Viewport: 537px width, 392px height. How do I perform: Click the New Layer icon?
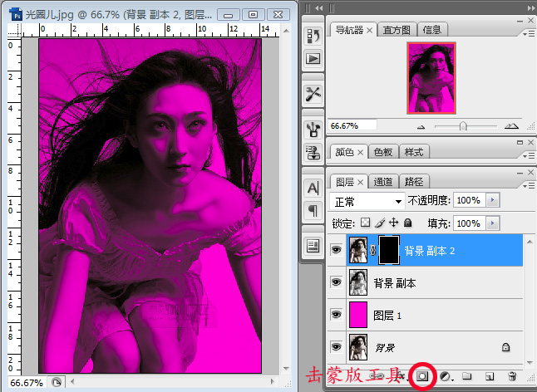click(x=490, y=376)
